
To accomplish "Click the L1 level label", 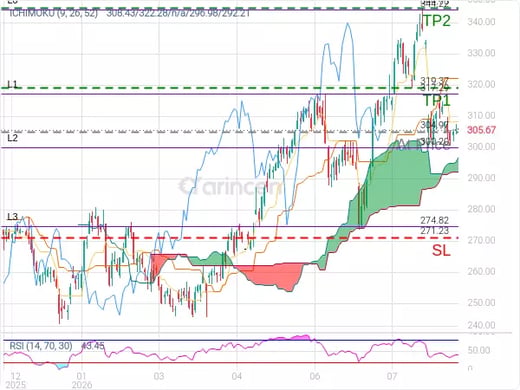I will [x=13, y=85].
